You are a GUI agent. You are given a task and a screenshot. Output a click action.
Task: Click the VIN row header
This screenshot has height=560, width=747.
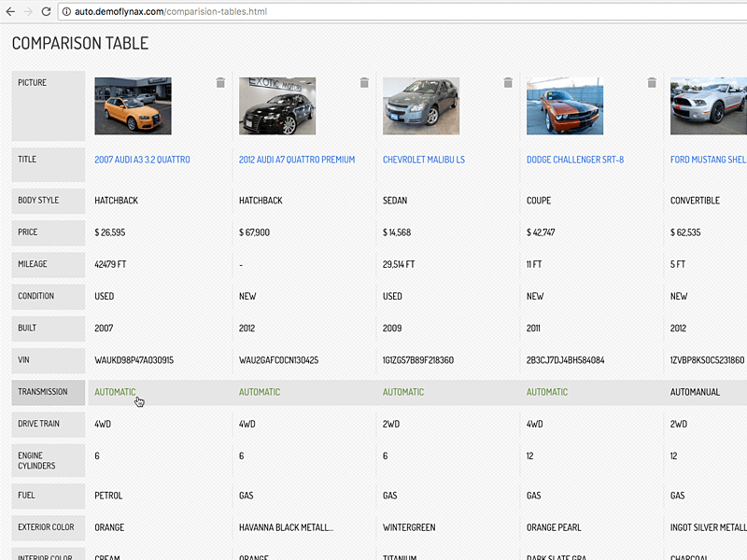click(x=49, y=360)
